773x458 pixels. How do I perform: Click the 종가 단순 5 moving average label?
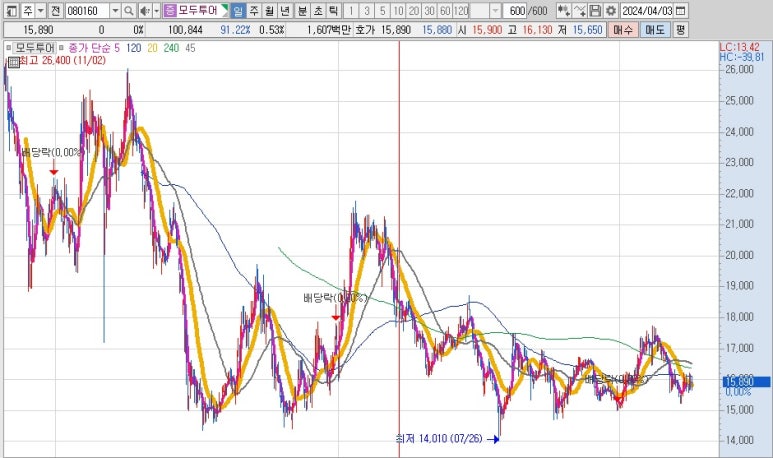(94, 48)
